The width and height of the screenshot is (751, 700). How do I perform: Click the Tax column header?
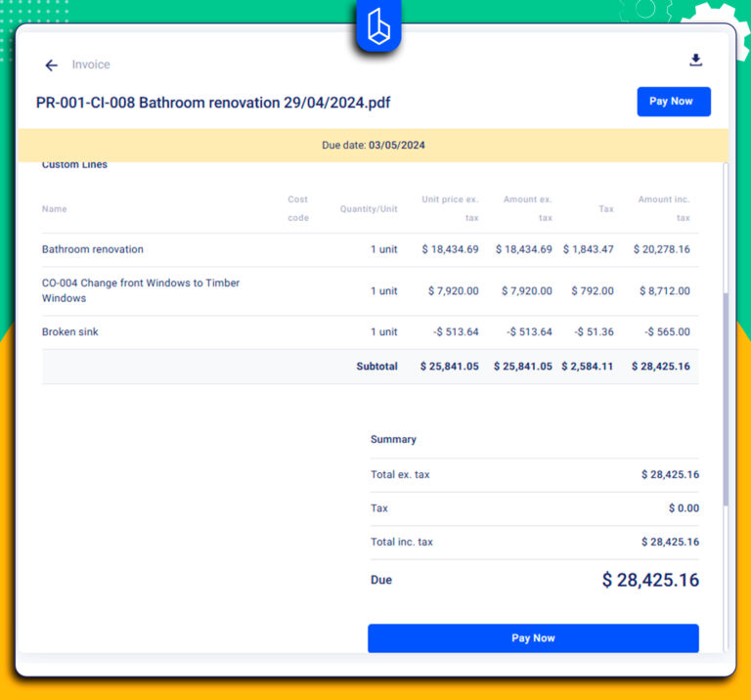coord(606,209)
